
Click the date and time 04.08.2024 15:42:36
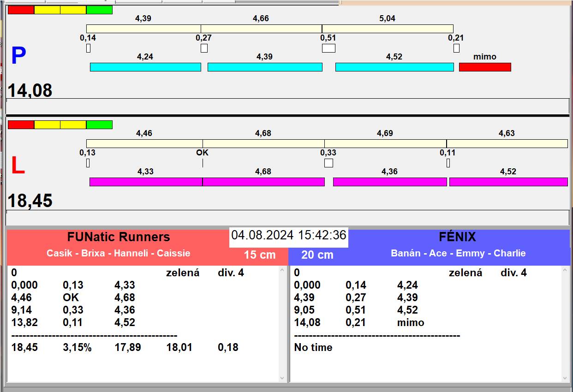(289, 235)
